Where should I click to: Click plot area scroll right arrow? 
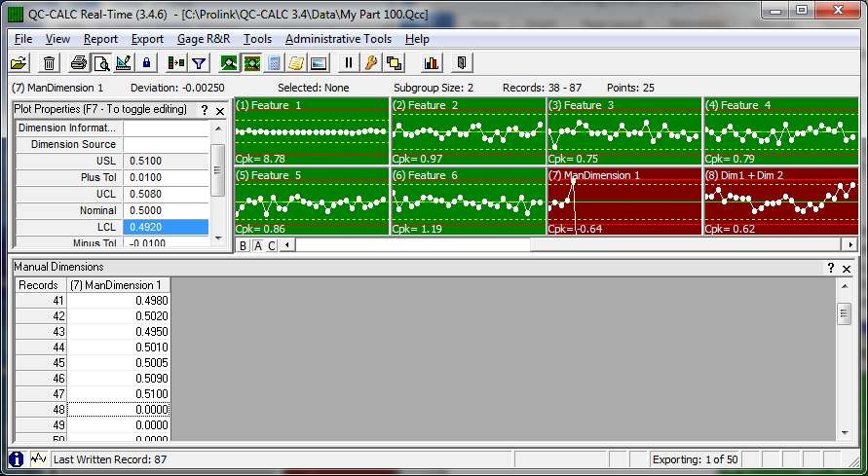click(851, 244)
